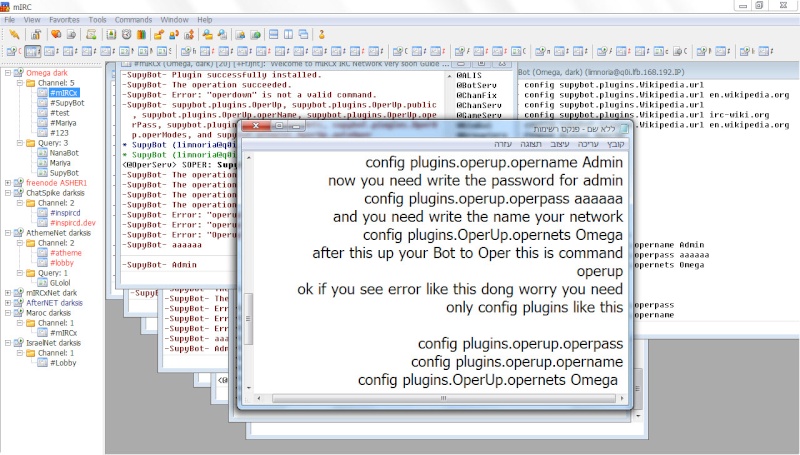Click Notepad's vertical scrollbar thumb
The width and height of the screenshot is (800, 455).
point(248,319)
